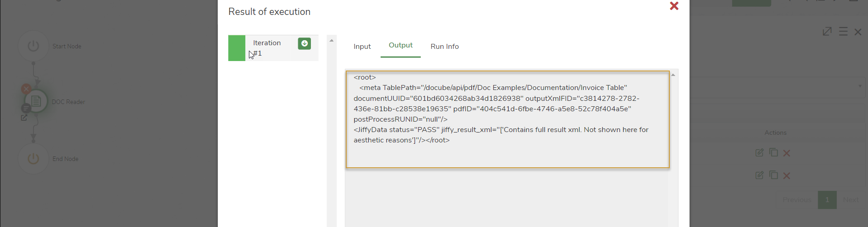Open the dropdown in the right panel

[860, 86]
